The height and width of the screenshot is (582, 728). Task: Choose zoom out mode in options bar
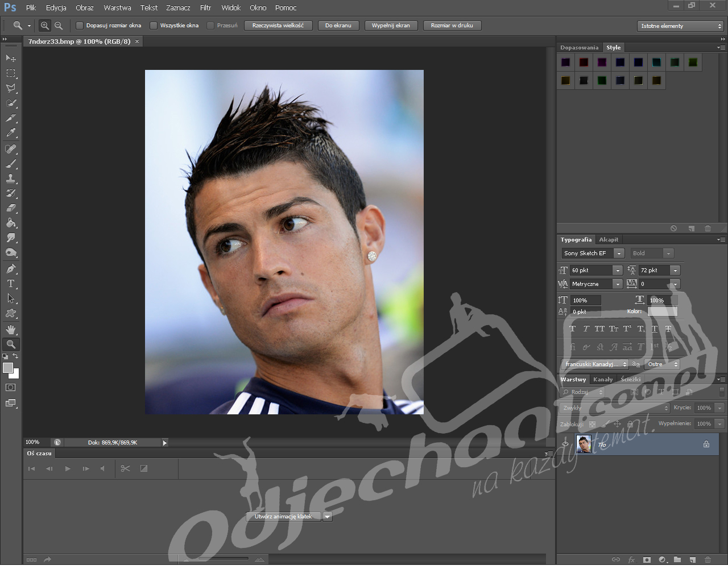point(59,26)
